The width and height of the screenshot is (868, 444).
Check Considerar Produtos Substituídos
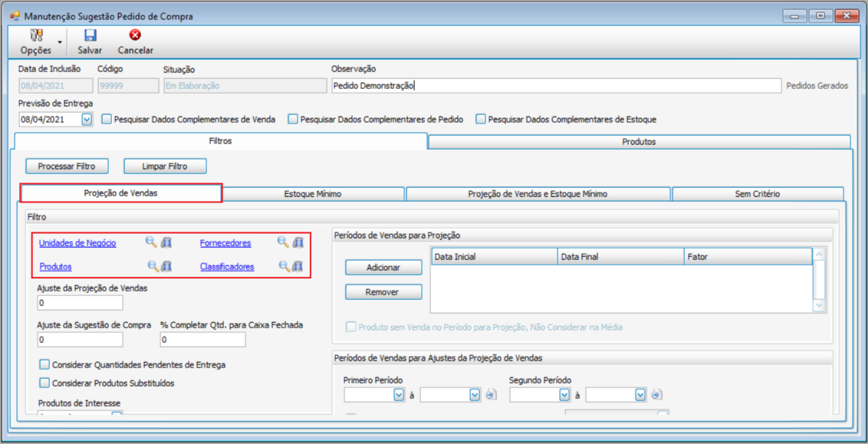pyautogui.click(x=44, y=383)
